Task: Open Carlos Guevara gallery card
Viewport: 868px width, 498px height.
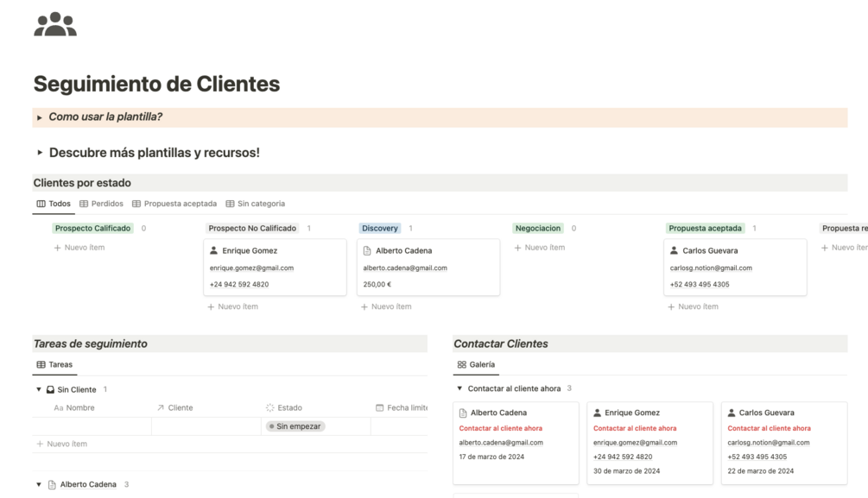Action: (784, 443)
